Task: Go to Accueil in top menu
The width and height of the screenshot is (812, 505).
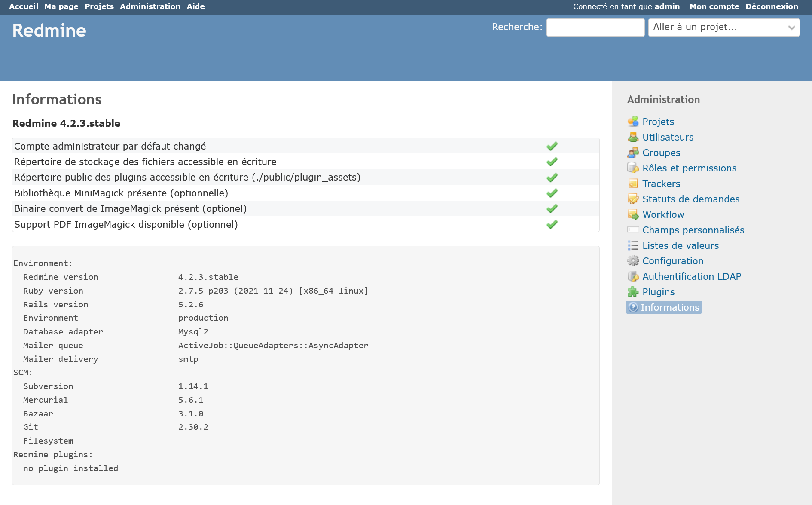Action: (24, 6)
